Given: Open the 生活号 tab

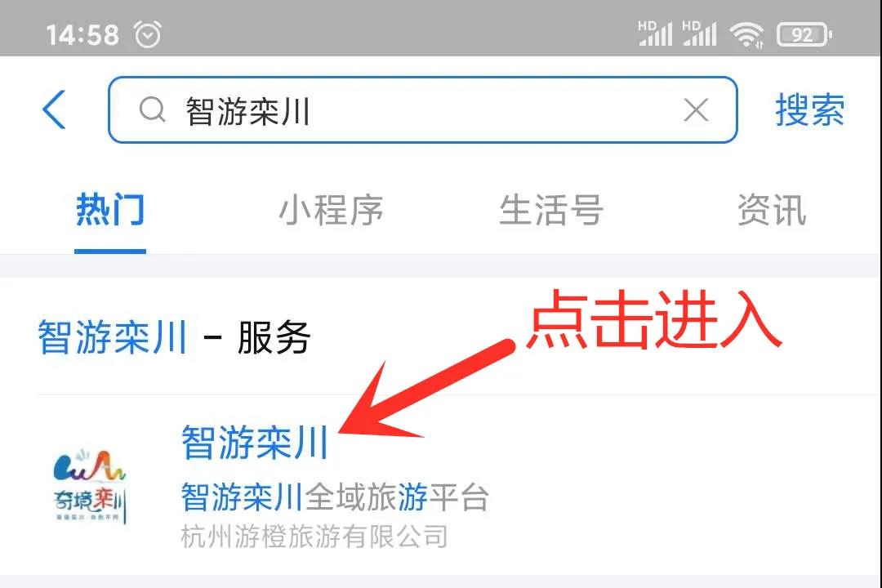Looking at the screenshot, I should pos(551,210).
